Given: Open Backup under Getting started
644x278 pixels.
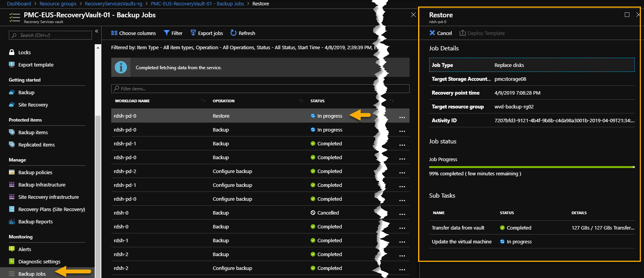Looking at the screenshot, I should (x=26, y=92).
